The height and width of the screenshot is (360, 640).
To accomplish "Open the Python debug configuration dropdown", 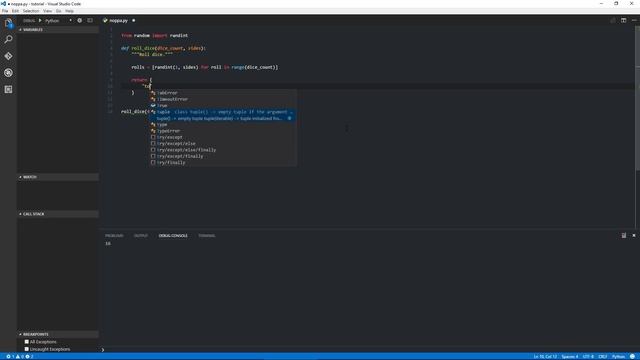I will [x=58, y=20].
